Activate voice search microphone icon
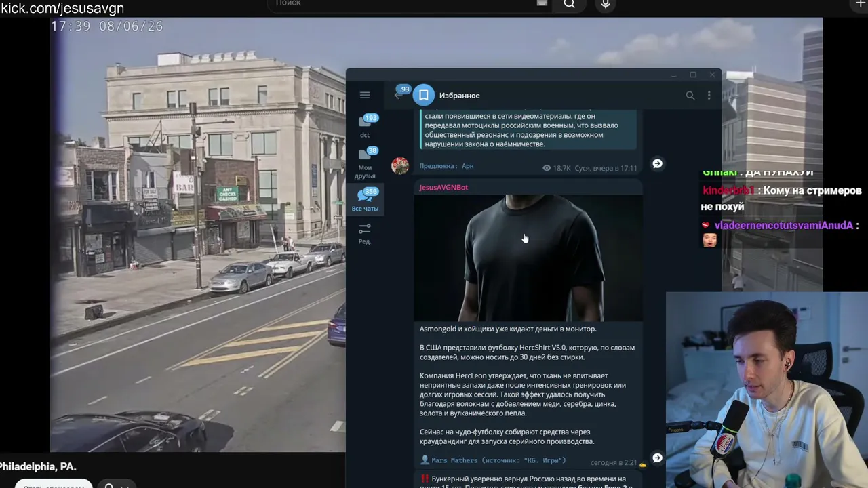Viewport: 868px width, 488px height. point(606,4)
